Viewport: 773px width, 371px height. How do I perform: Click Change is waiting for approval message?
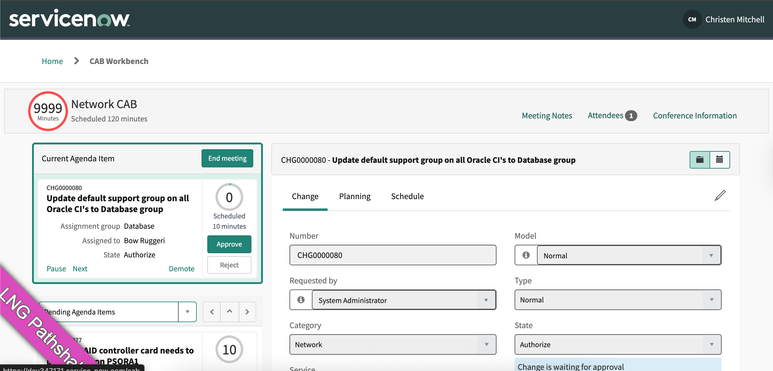pos(571,367)
